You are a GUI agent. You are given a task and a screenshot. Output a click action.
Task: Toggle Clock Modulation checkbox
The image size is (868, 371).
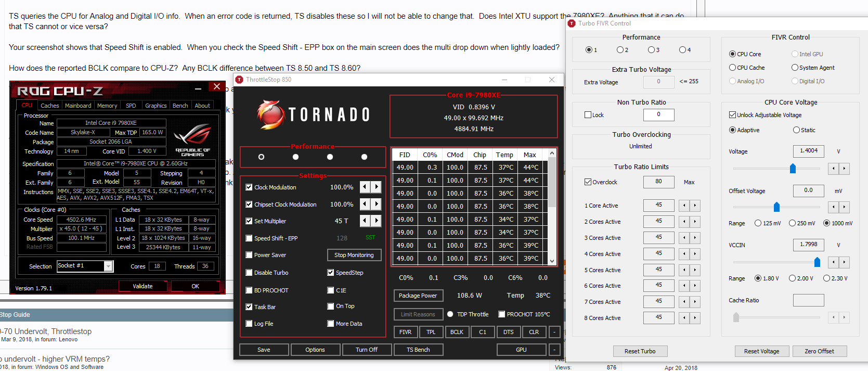click(x=249, y=187)
